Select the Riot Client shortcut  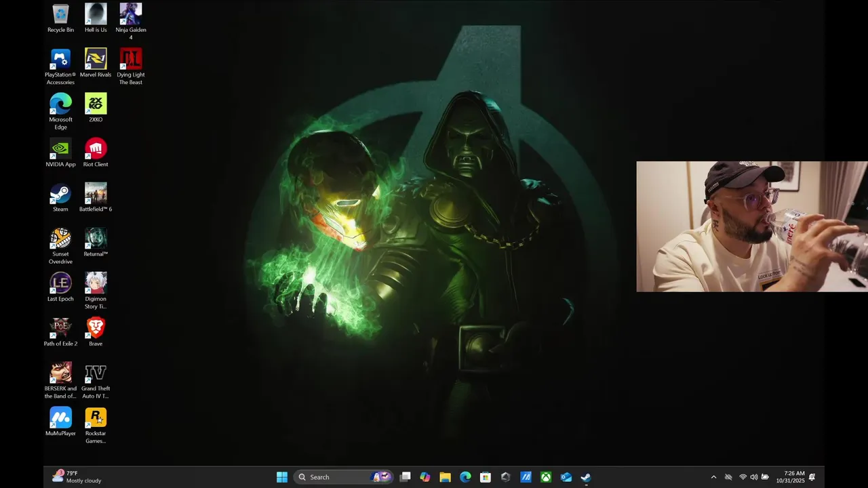(96, 152)
